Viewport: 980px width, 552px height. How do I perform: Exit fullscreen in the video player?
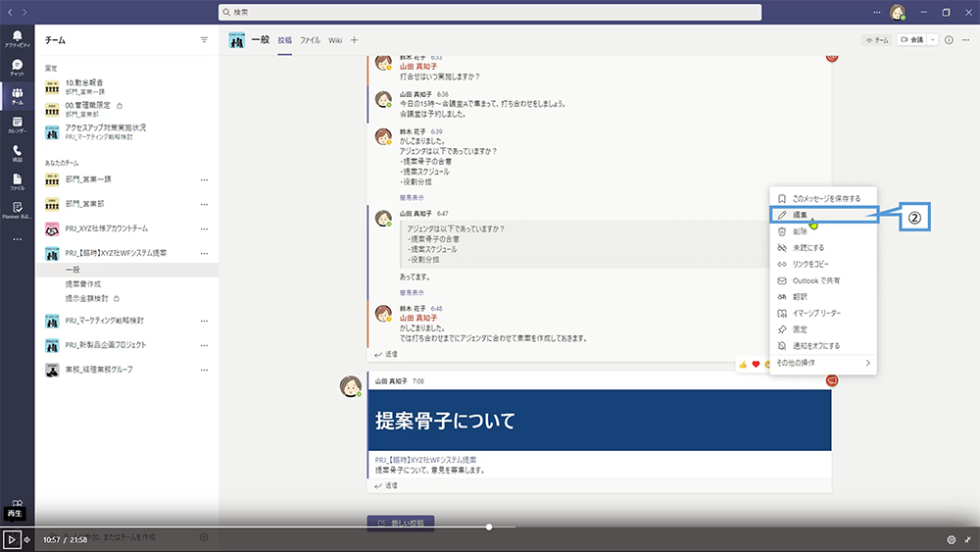968,539
